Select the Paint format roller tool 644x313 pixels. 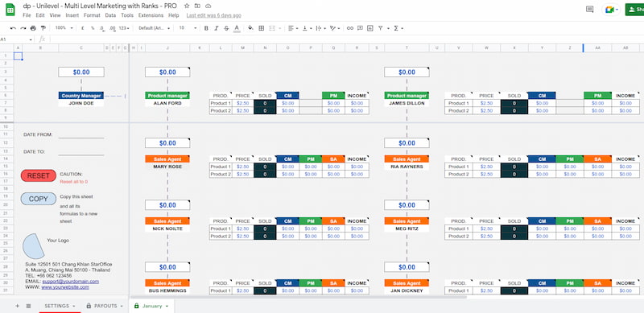coord(43,28)
